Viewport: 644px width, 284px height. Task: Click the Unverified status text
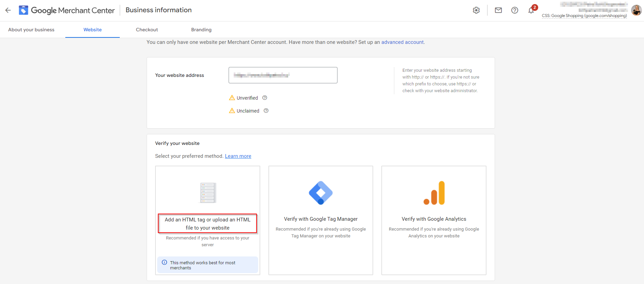247,98
